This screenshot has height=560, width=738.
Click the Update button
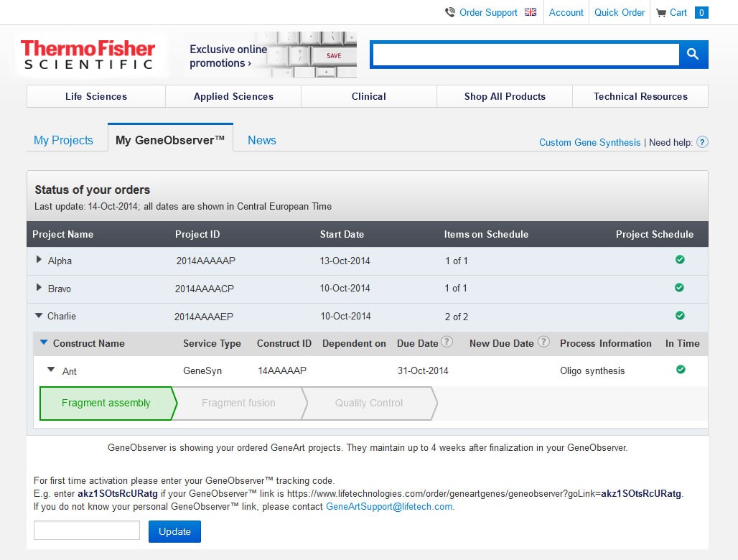pyautogui.click(x=174, y=531)
